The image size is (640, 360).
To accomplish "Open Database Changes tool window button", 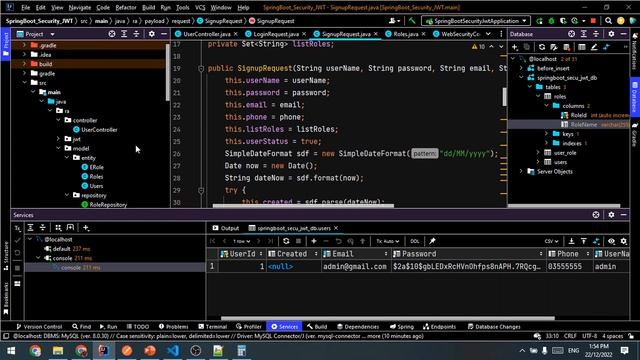I will click(x=494, y=327).
